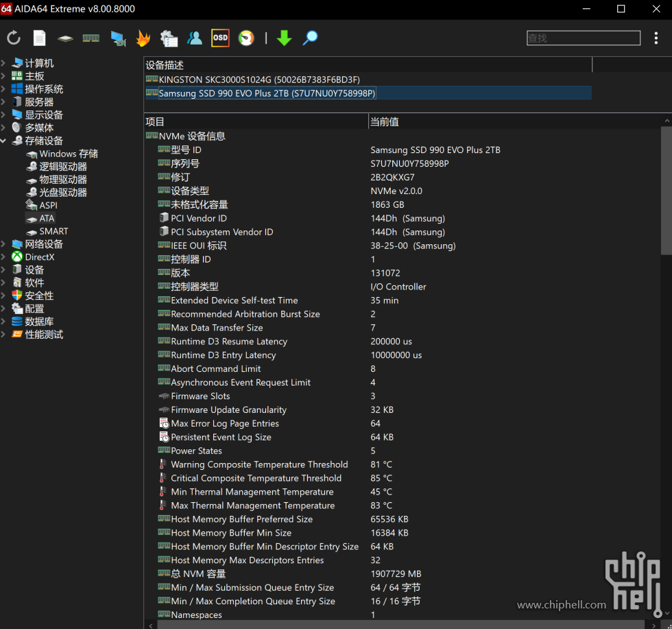Click the blue magnifier search icon
Image resolution: width=672 pixels, height=629 pixels.
click(x=311, y=38)
